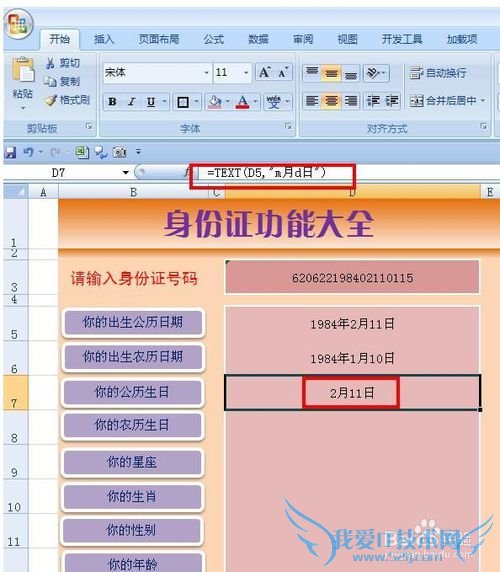
Task: Click the Redo arrow icon
Action: (55, 152)
